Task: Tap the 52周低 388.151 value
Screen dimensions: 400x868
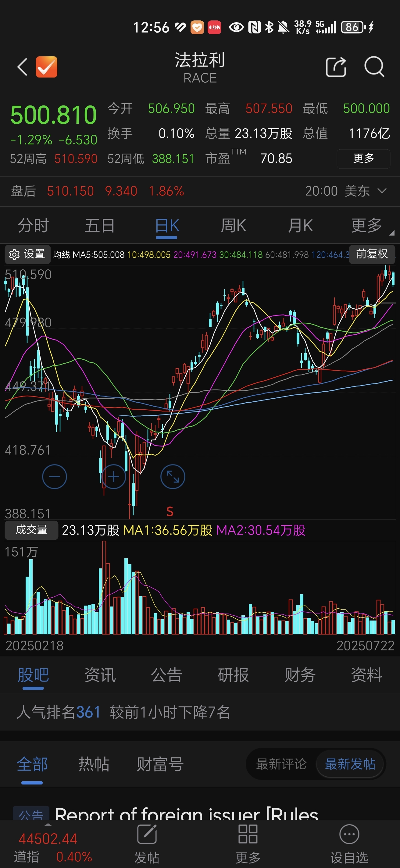Action: [x=173, y=159]
